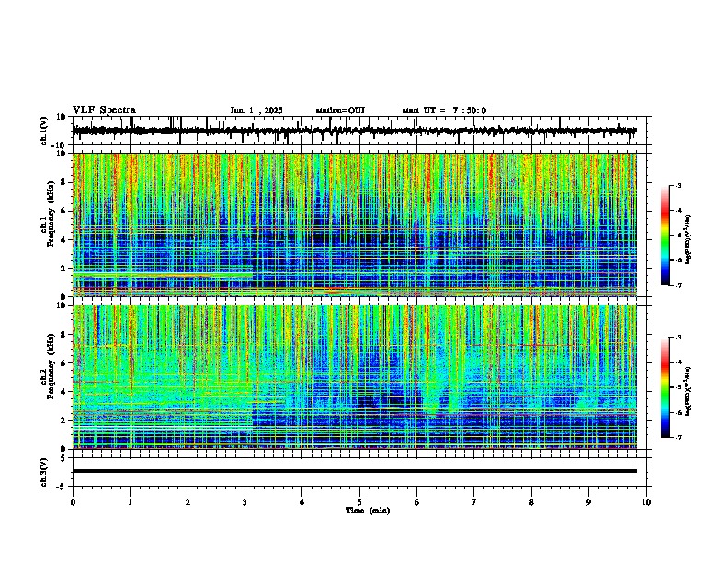Click time axis tick label "10"
Screen dimensions: 728x563
pos(646,502)
